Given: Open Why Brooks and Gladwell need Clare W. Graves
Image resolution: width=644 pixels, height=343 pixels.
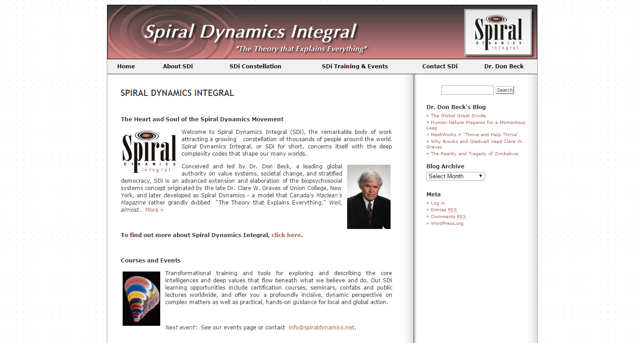Looking at the screenshot, I should 475,144.
